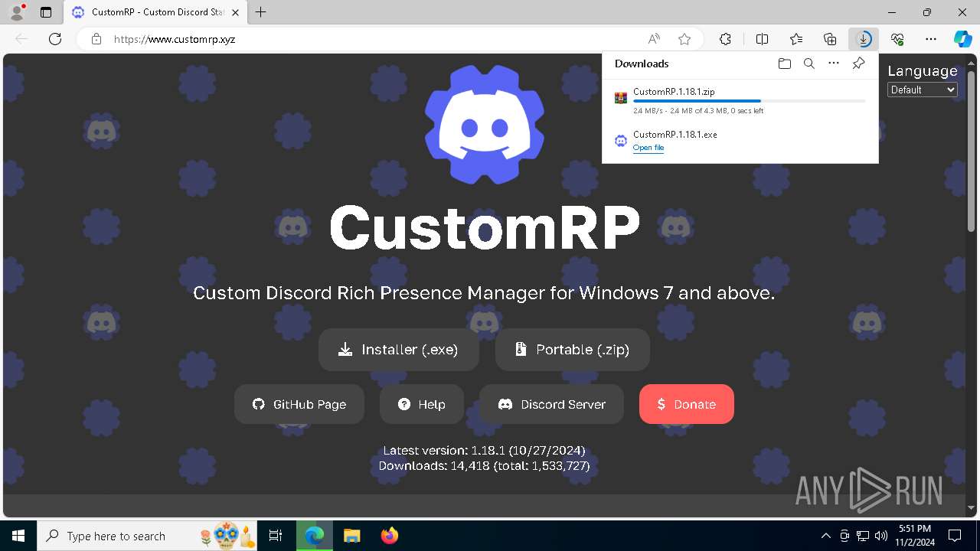Click Open file link for exe
The image size is (980, 551).
(648, 148)
